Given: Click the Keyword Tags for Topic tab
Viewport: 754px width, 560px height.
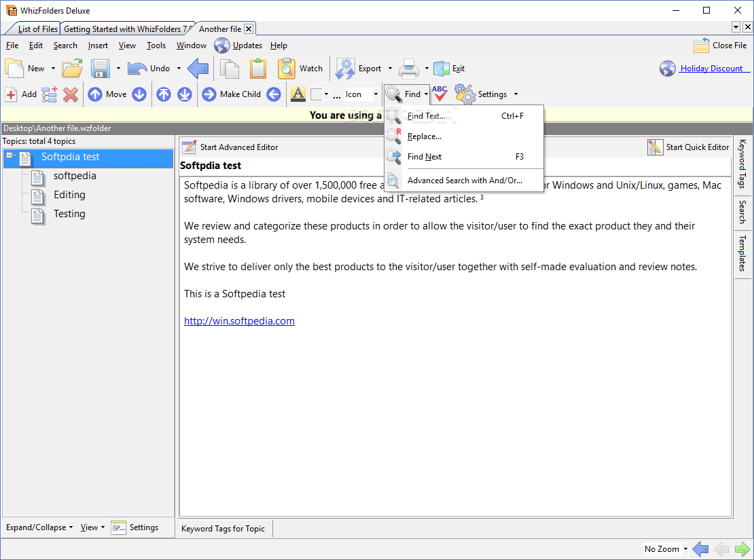Looking at the screenshot, I should pyautogui.click(x=223, y=528).
